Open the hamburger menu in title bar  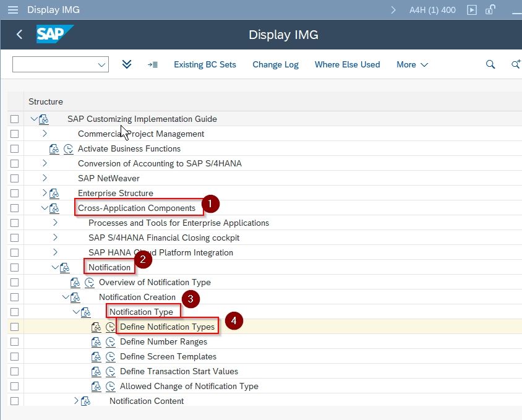(13, 10)
